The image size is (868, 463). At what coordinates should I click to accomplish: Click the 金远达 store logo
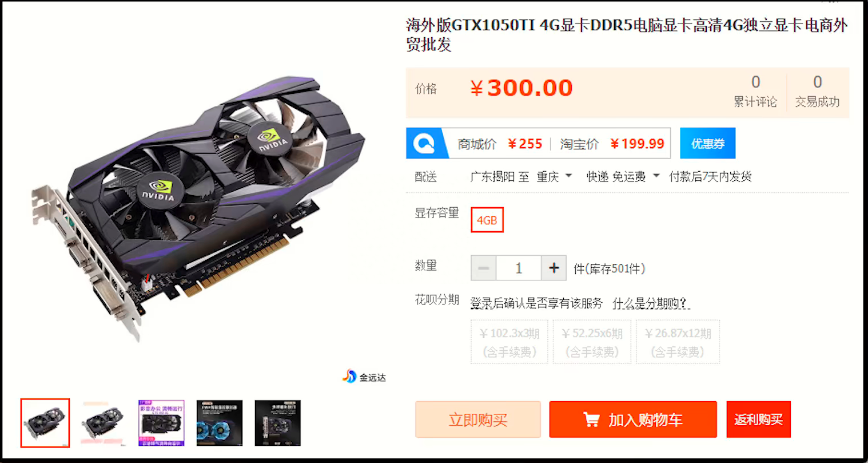point(364,377)
